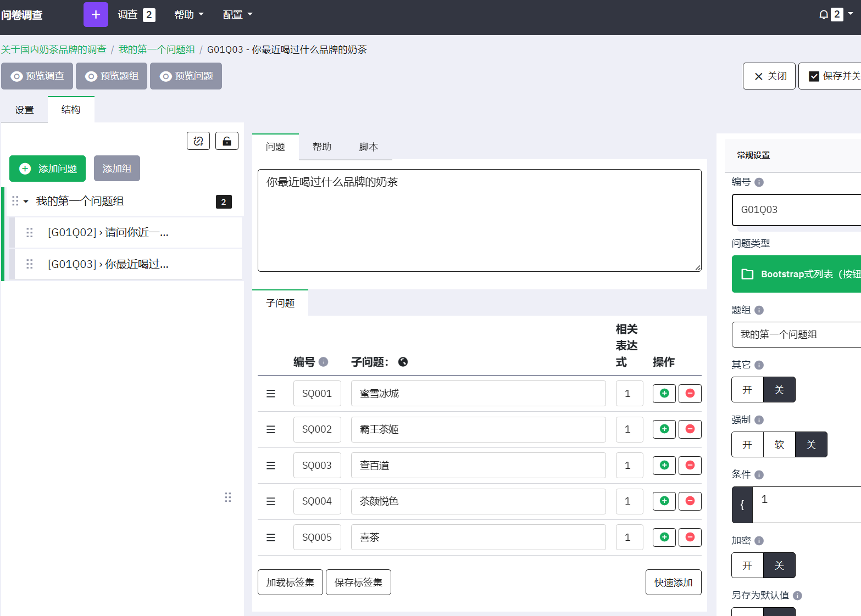Viewport: 861px width, 616px height.
Task: Switch to the 脚本 tab
Action: pyautogui.click(x=368, y=147)
